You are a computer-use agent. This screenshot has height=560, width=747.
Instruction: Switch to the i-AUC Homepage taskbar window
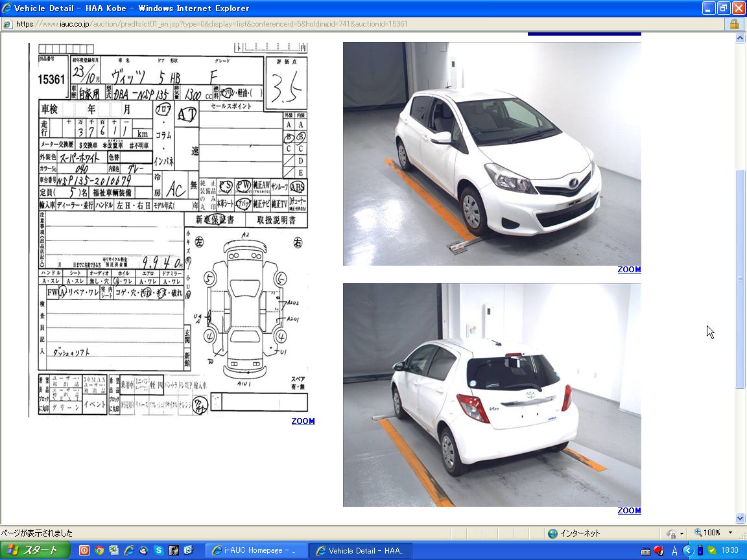click(x=257, y=550)
